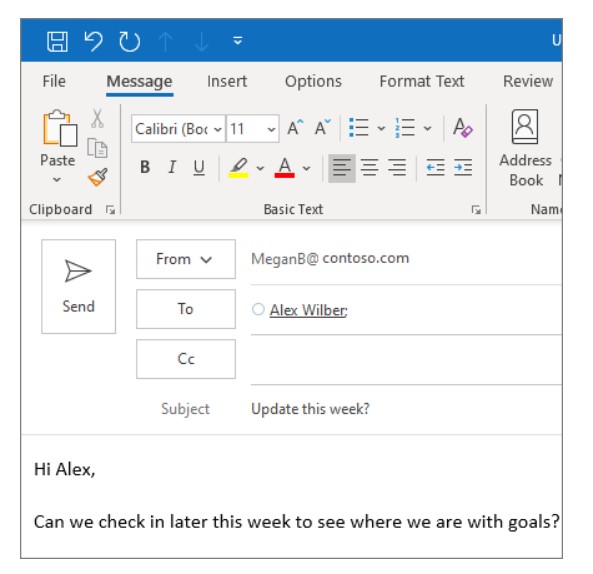
Task: Expand the font color palette
Action: point(306,168)
